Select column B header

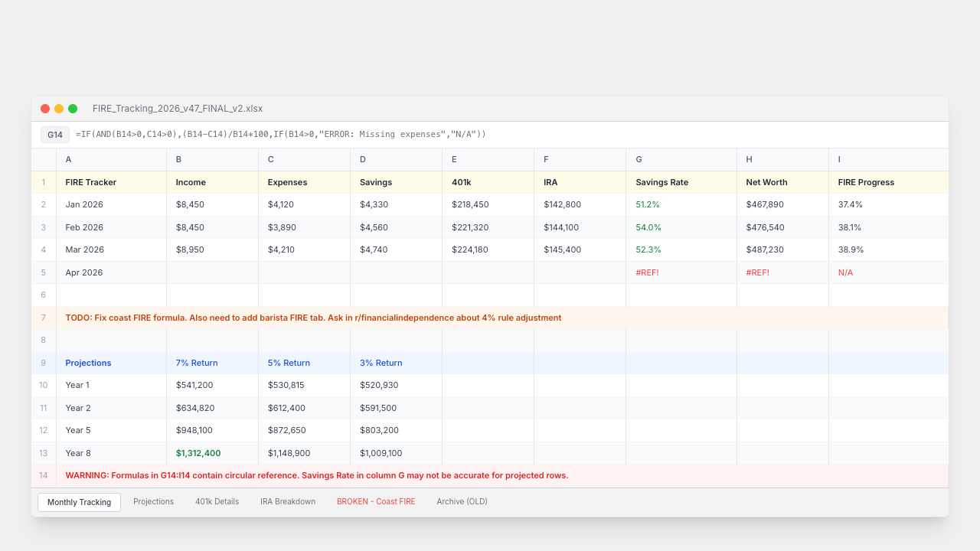(212, 159)
